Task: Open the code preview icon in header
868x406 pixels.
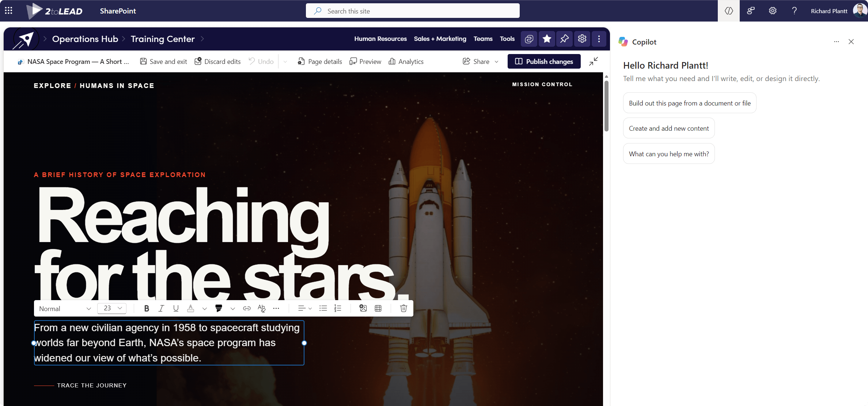Action: (x=729, y=11)
